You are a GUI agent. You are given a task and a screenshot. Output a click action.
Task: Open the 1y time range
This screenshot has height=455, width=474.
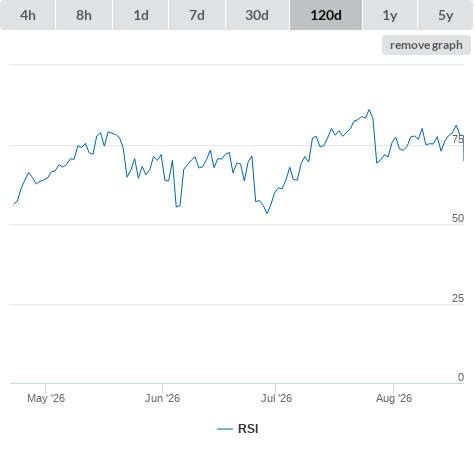[390, 15]
